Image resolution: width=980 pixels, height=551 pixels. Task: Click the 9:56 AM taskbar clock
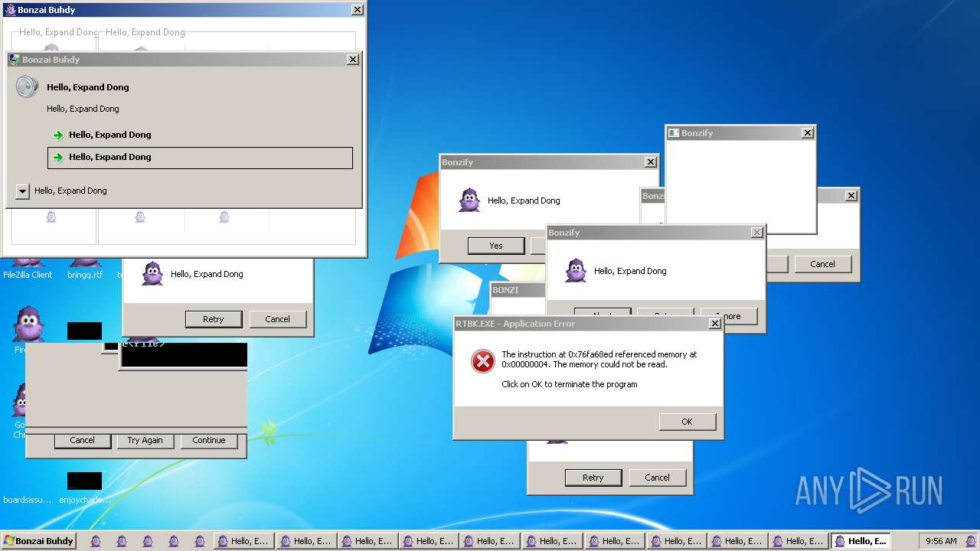[941, 541]
